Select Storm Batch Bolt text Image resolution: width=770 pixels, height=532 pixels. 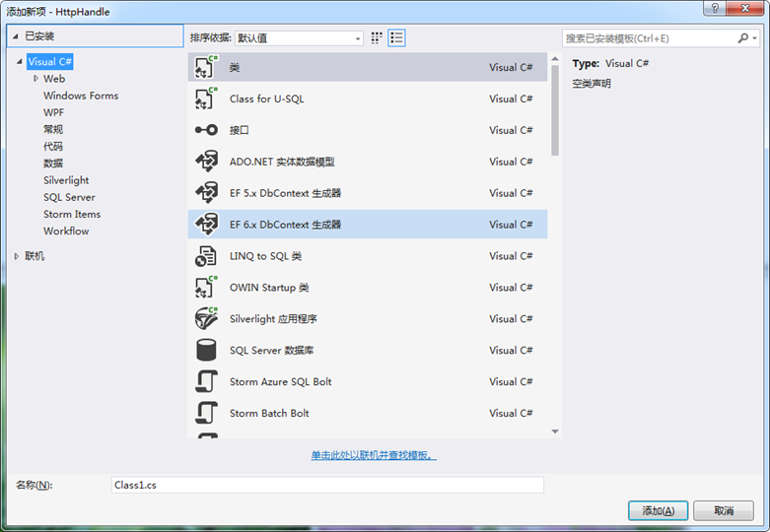[x=269, y=413]
